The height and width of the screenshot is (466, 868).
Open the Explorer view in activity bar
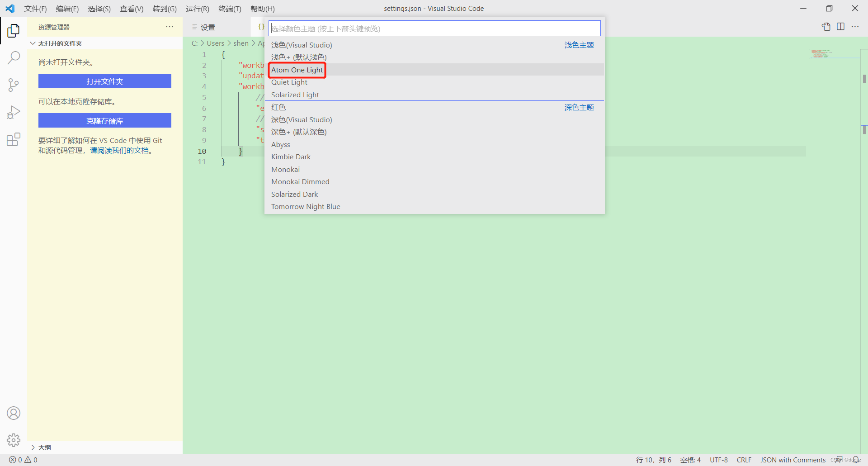pyautogui.click(x=14, y=31)
